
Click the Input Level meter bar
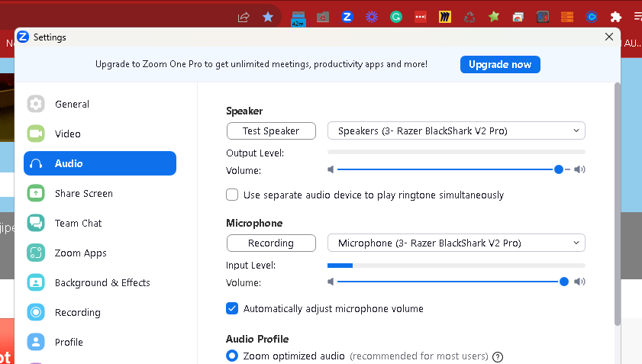(x=456, y=266)
